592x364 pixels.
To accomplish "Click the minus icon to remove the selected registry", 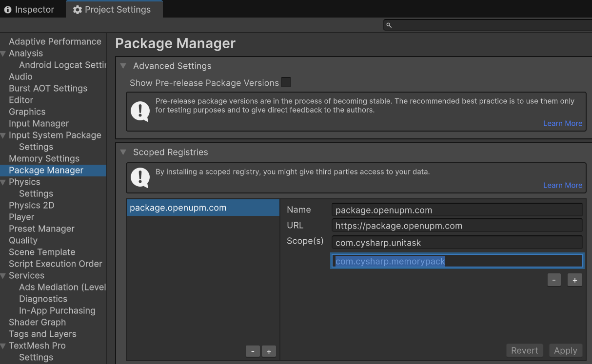I will point(253,351).
